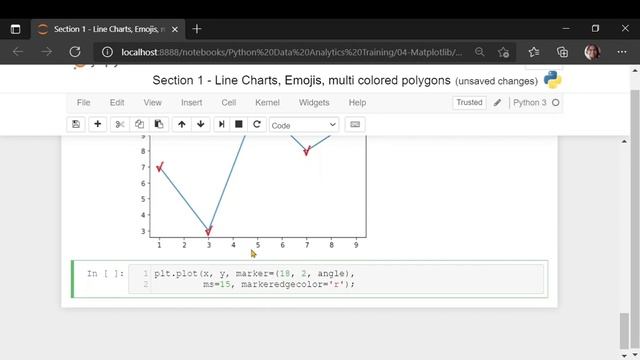Click the scroll up arrow of the notebook
Screen dimensions: 640x360
[x=624, y=141]
